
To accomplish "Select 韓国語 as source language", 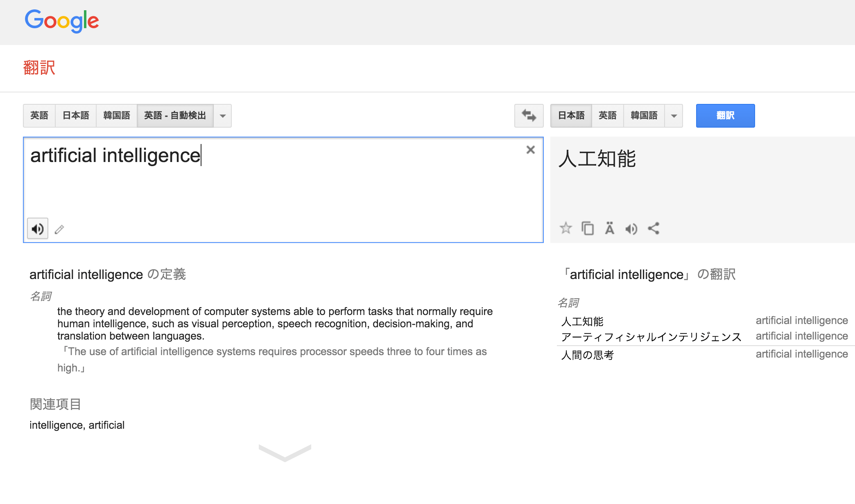I will click(x=117, y=116).
